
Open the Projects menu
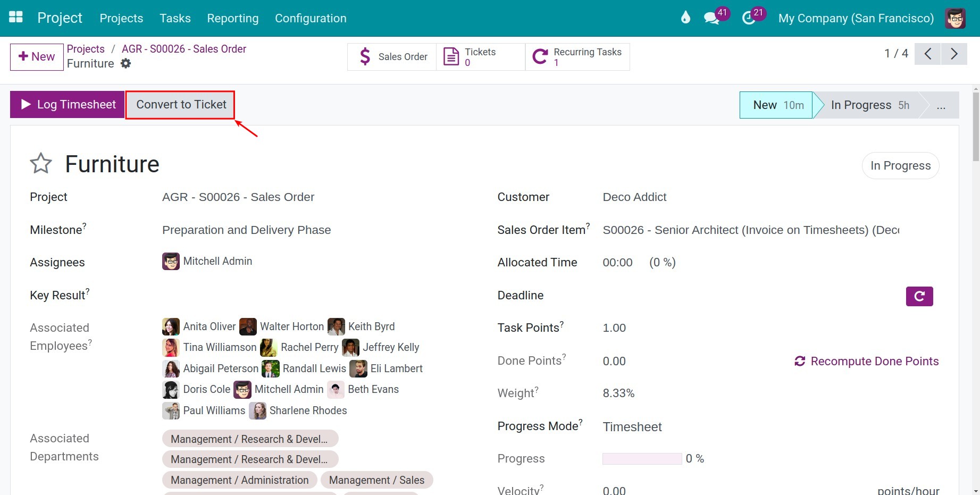pyautogui.click(x=121, y=18)
